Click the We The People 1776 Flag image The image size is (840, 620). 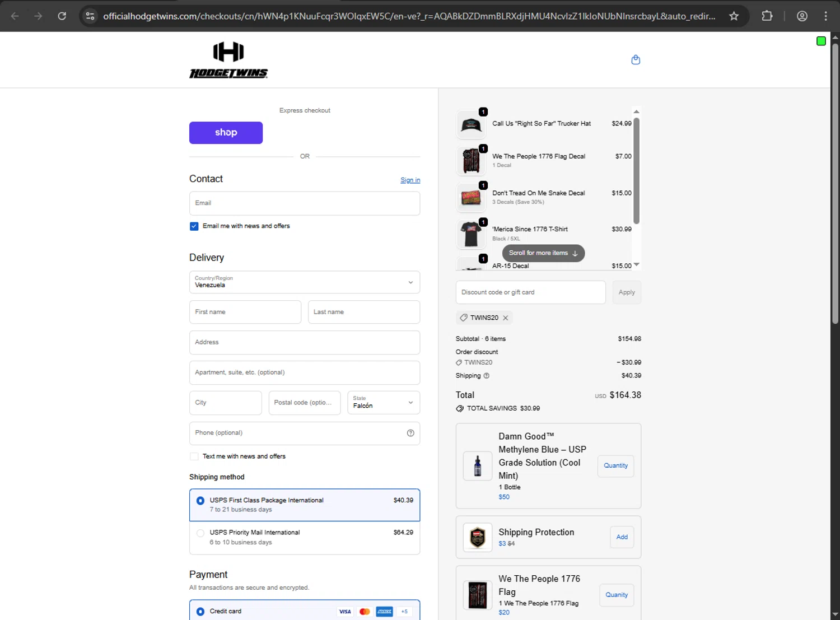tap(478, 595)
